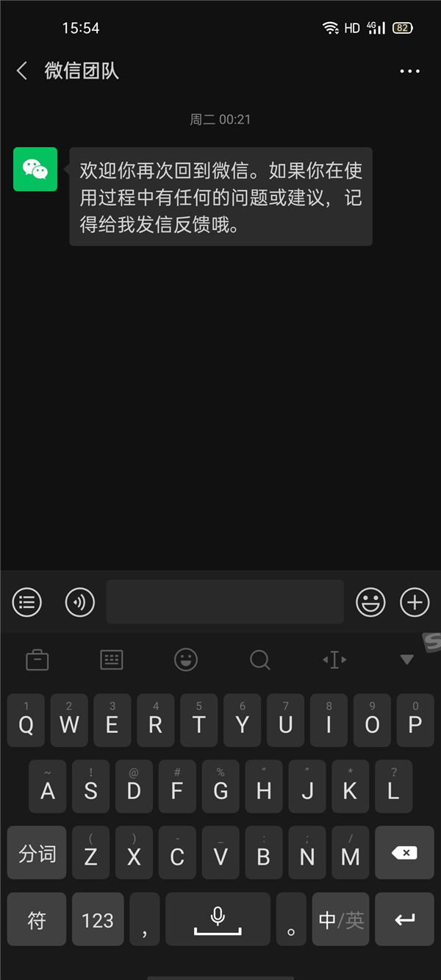Tap the 分词 key

pyautogui.click(x=37, y=853)
